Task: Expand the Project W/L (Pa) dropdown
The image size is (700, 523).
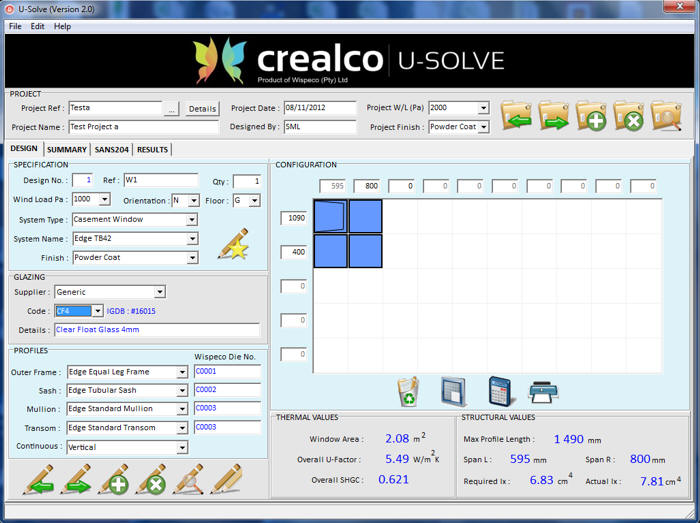Action: point(483,108)
